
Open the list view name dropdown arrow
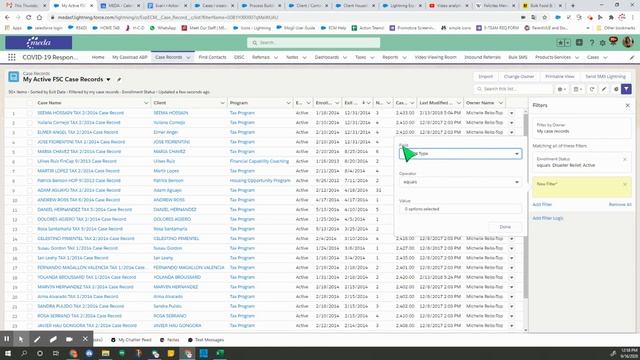click(109, 80)
